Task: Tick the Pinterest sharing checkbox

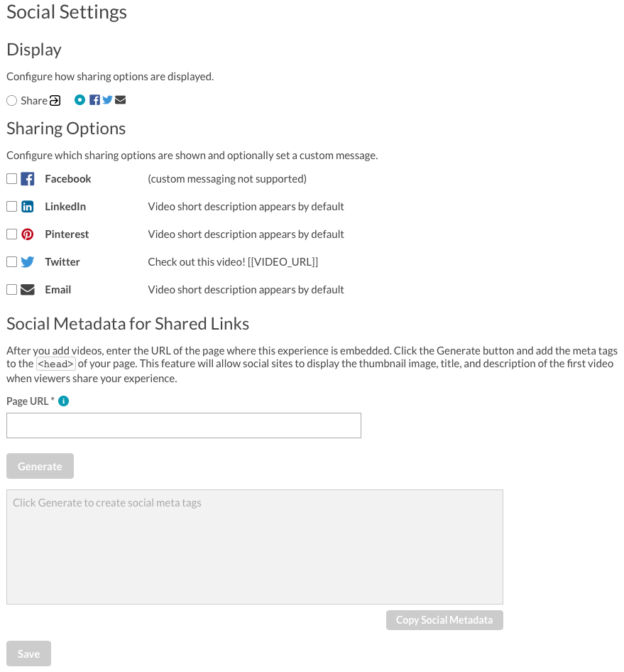Action: click(12, 234)
